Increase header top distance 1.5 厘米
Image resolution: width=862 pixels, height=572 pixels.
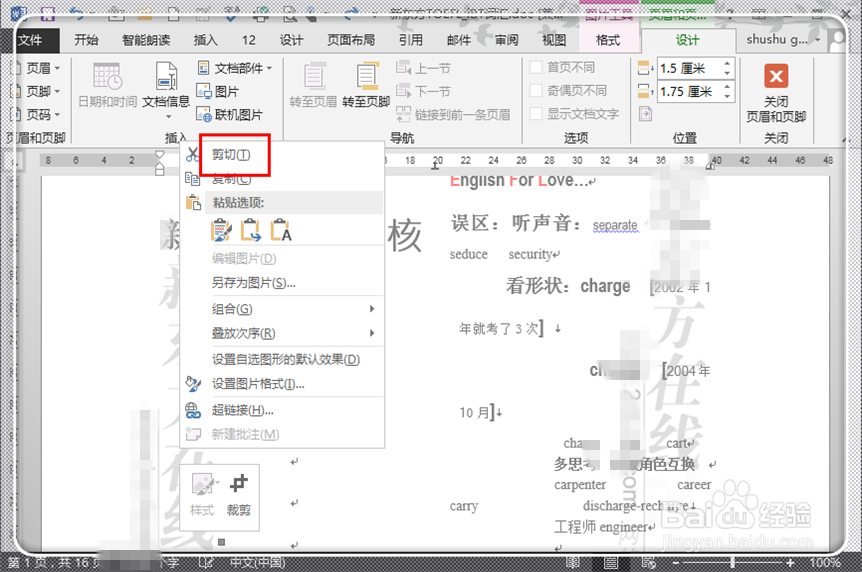727,64
